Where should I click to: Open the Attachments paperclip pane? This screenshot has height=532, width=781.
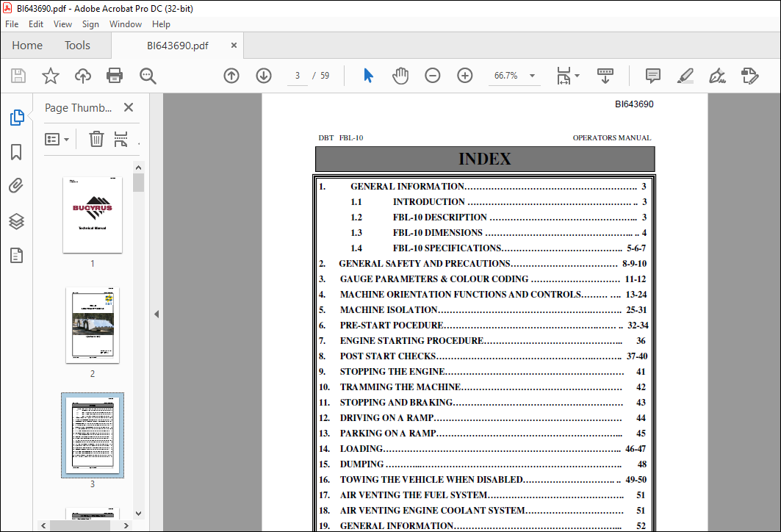point(16,186)
